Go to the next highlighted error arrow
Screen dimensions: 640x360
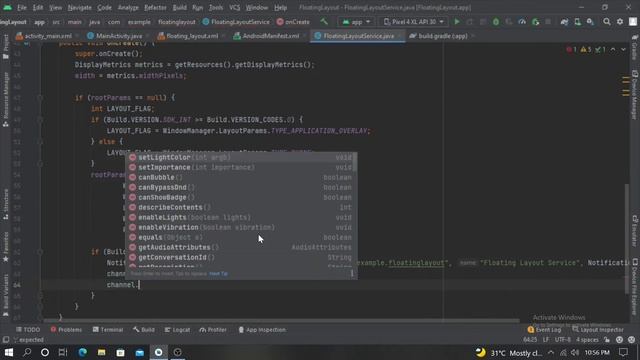(623, 50)
